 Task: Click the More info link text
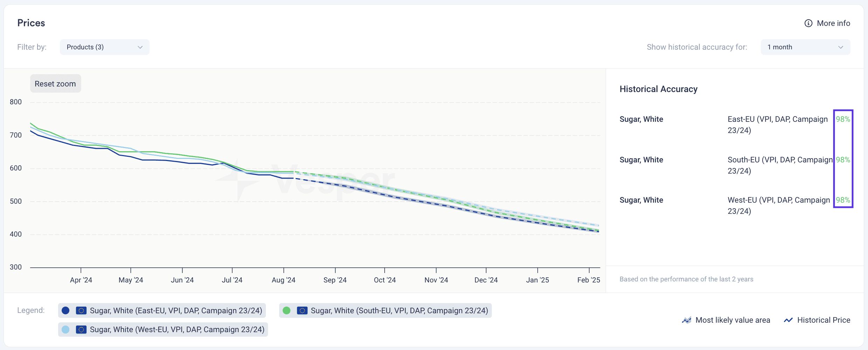pyautogui.click(x=834, y=23)
